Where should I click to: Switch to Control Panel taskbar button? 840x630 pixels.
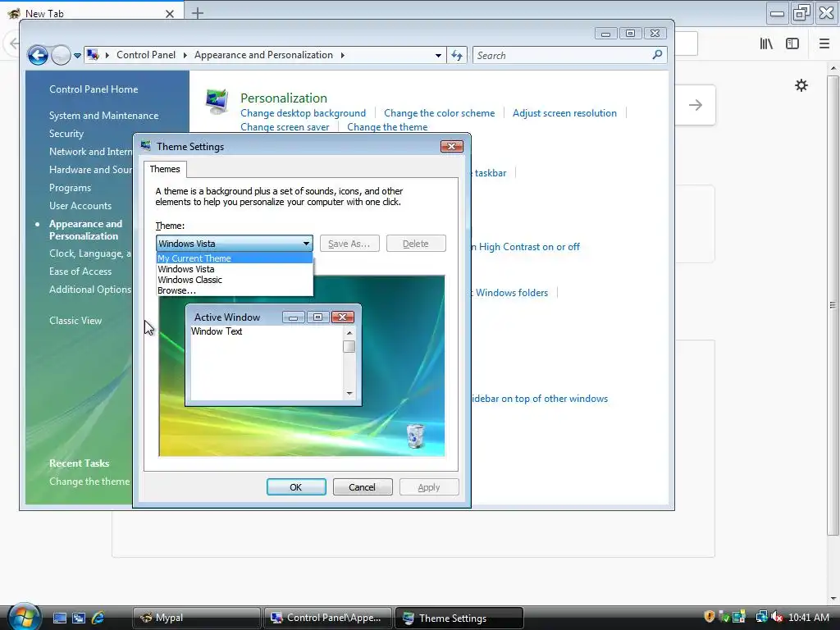(328, 618)
